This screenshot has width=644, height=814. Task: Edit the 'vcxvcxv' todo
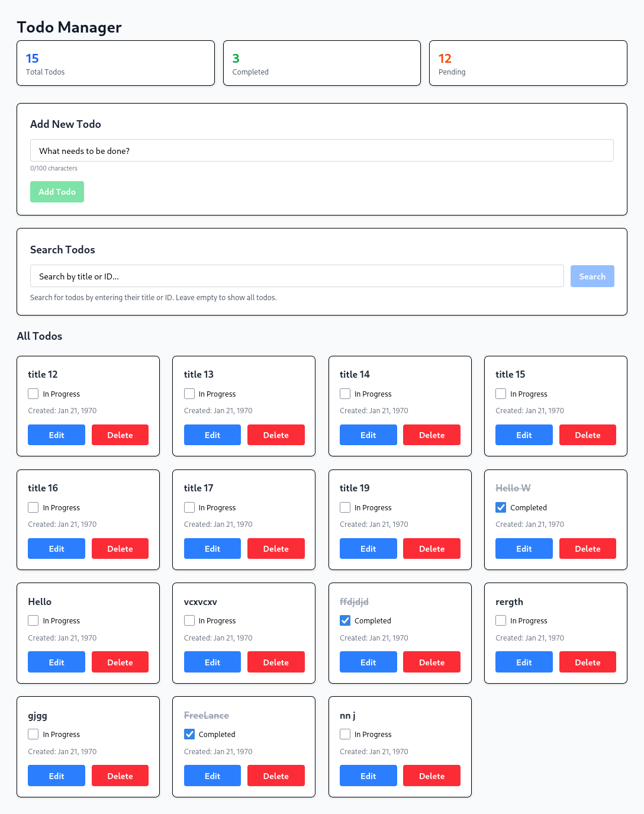pos(212,662)
